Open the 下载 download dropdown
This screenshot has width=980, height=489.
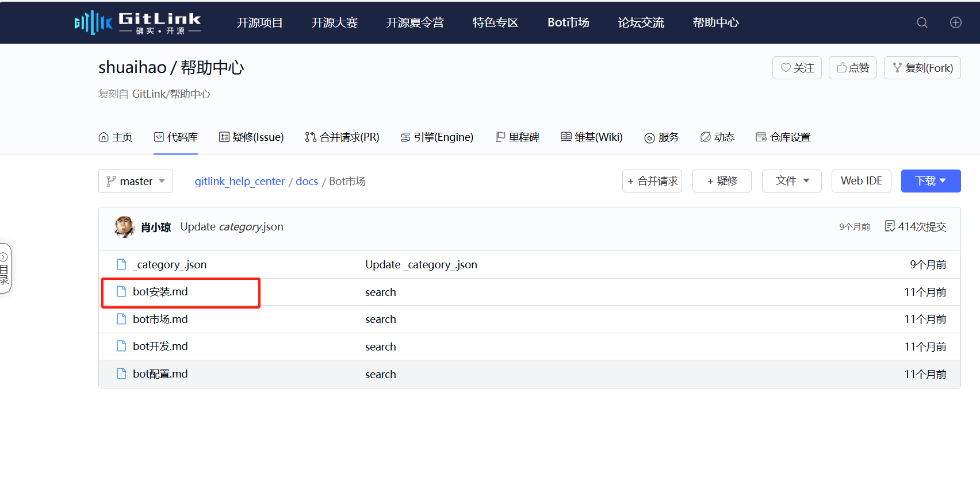931,181
